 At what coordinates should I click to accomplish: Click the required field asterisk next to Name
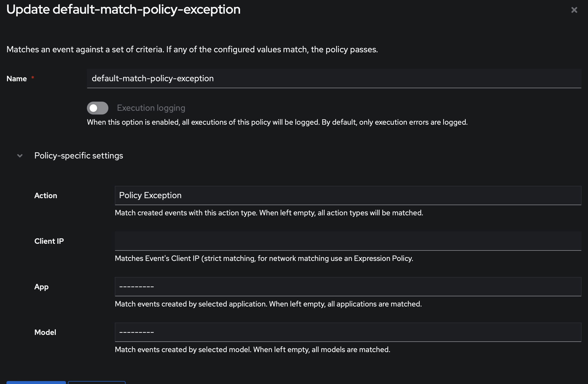tap(33, 77)
